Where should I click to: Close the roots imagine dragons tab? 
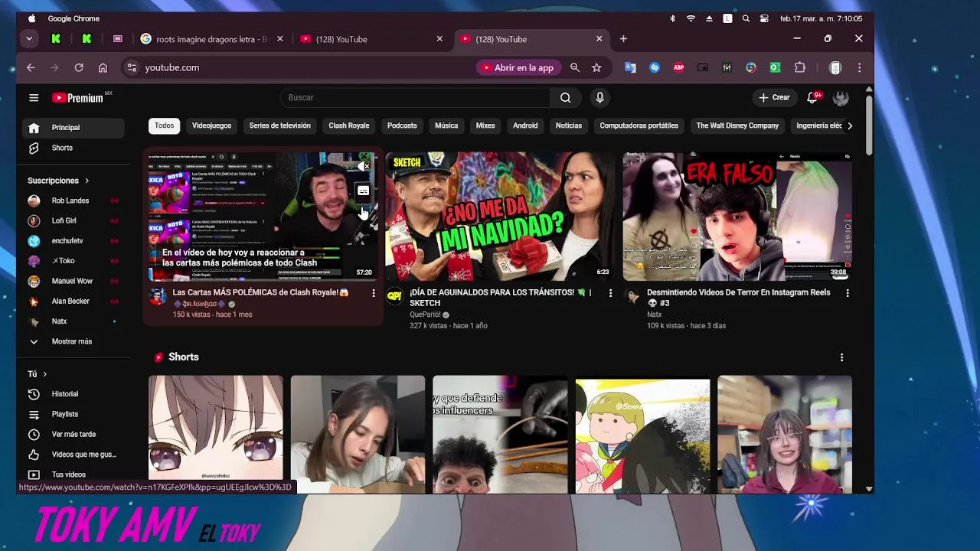(x=279, y=39)
